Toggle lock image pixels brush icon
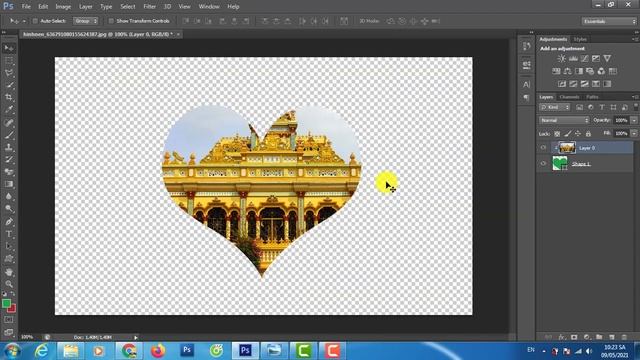Viewport: 640px width, 360px height. tap(567, 133)
